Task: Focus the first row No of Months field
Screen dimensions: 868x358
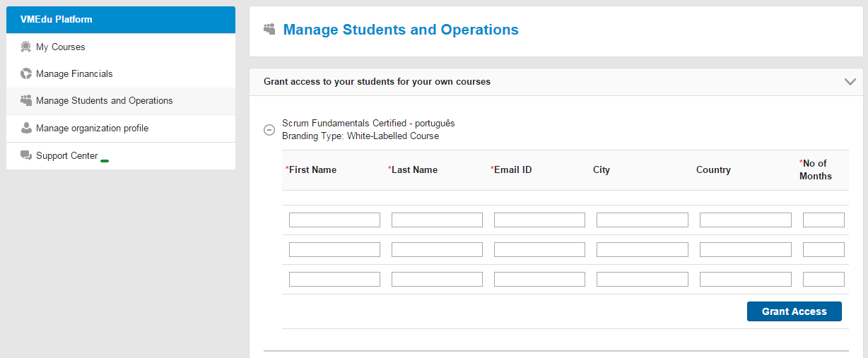Action: click(823, 220)
